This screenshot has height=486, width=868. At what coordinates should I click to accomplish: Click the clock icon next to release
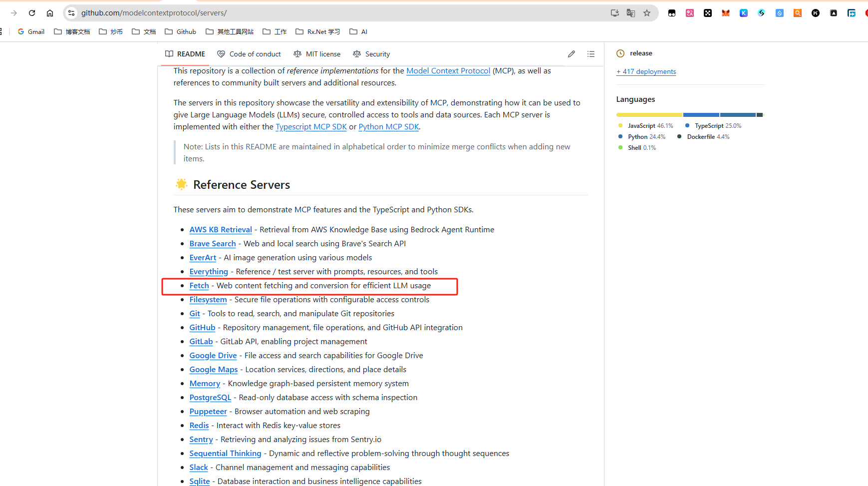[x=620, y=53]
